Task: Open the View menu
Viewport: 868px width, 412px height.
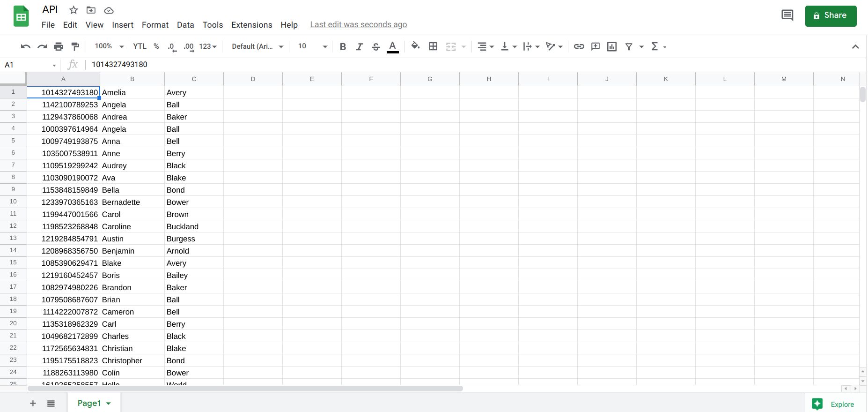Action: click(x=95, y=25)
